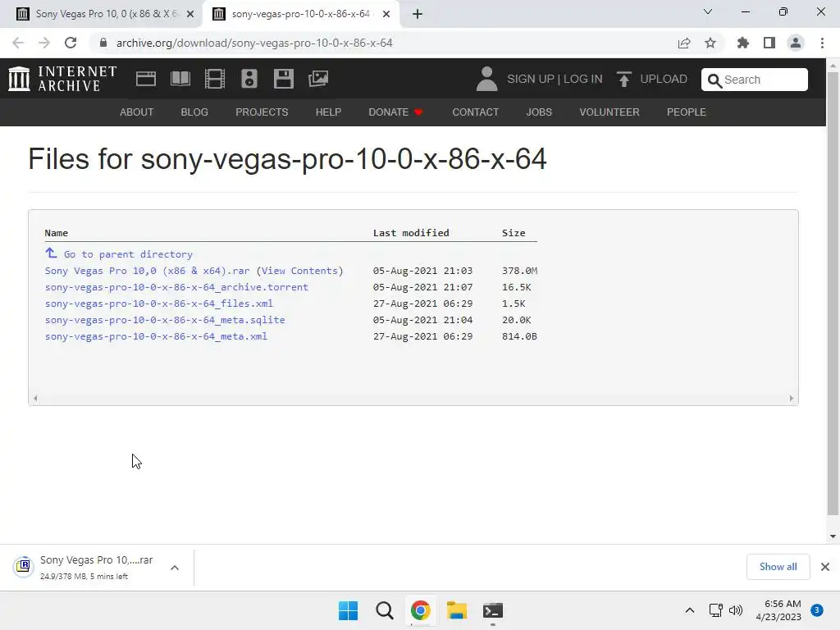Click the View Contents link
The width and height of the screenshot is (840, 630).
coord(299,271)
